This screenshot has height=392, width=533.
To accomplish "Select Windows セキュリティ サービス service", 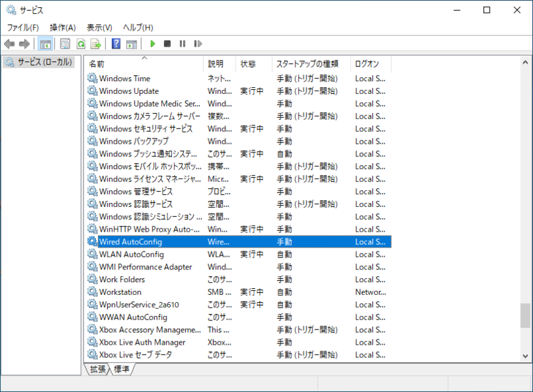I will (146, 128).
